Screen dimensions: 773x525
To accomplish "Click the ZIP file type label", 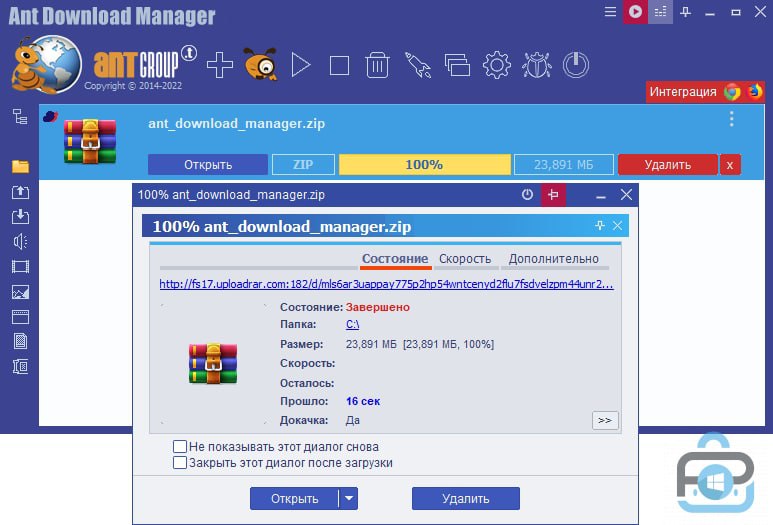I will [303, 165].
